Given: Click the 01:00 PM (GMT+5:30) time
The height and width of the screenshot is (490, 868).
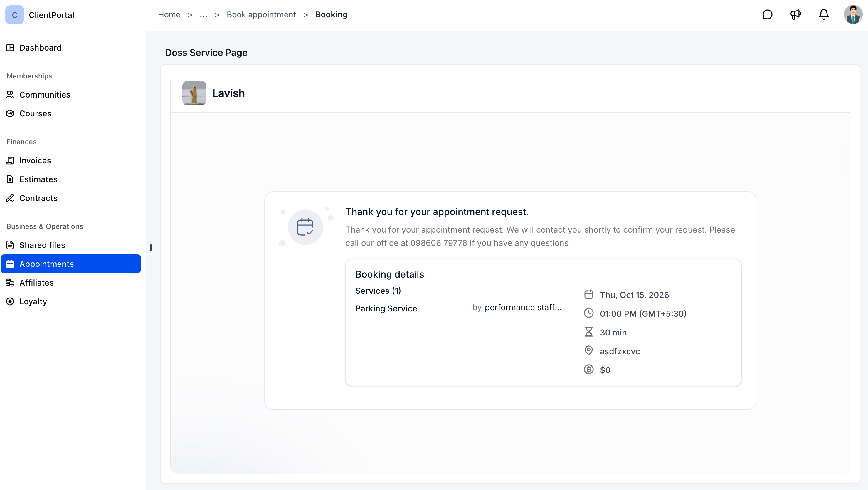Looking at the screenshot, I should 643,314.
